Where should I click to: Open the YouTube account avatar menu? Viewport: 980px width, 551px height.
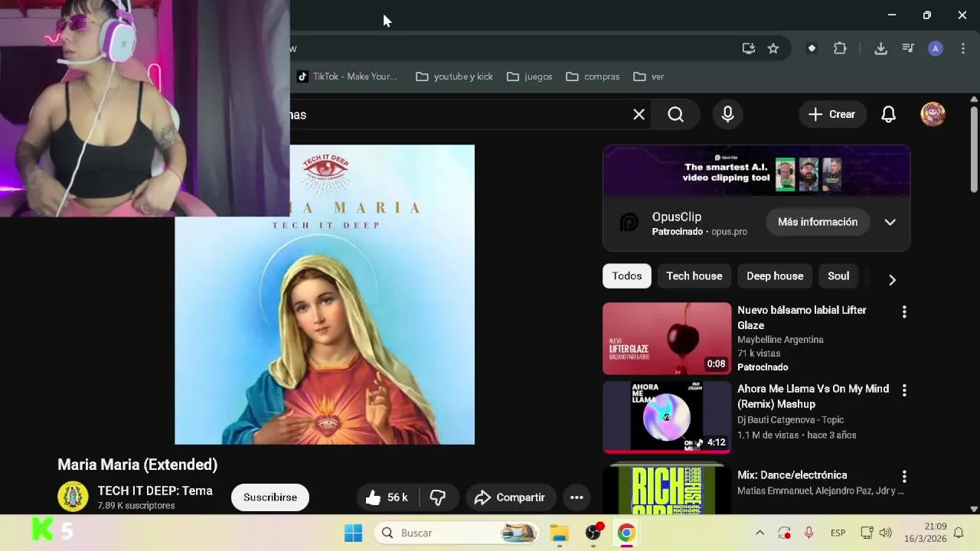click(x=933, y=115)
